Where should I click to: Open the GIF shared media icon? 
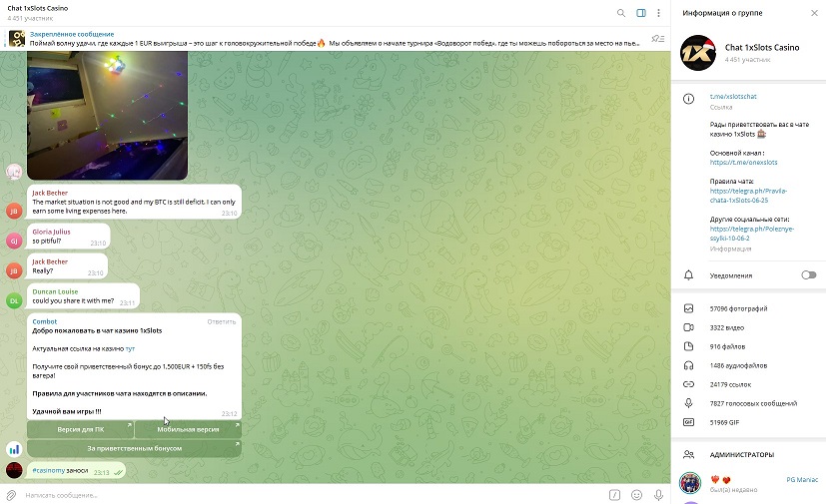coord(688,422)
